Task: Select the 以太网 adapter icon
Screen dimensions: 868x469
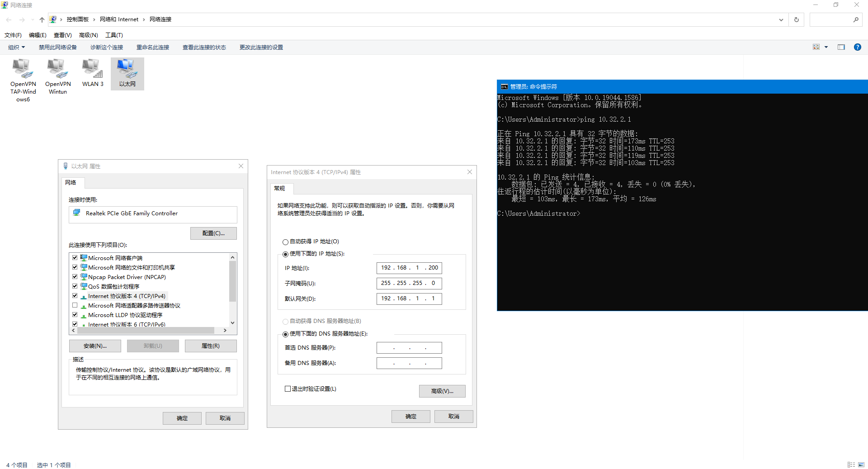Action: (x=127, y=69)
